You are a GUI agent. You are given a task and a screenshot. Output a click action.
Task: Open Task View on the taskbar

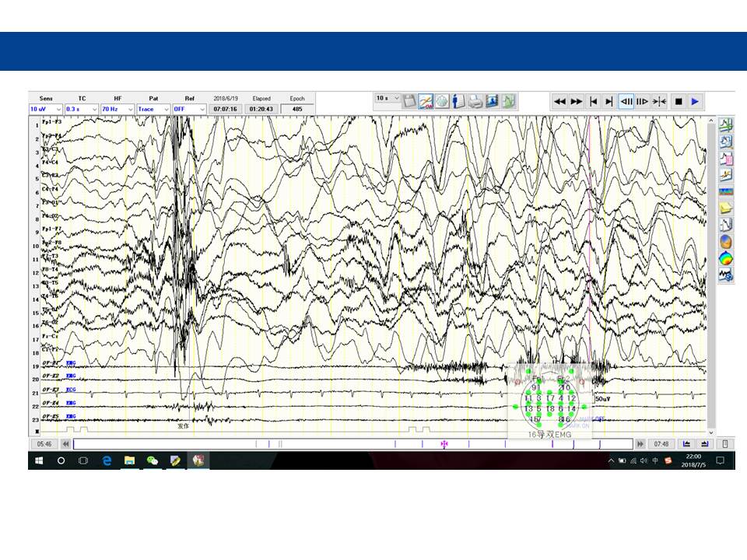[x=83, y=460]
